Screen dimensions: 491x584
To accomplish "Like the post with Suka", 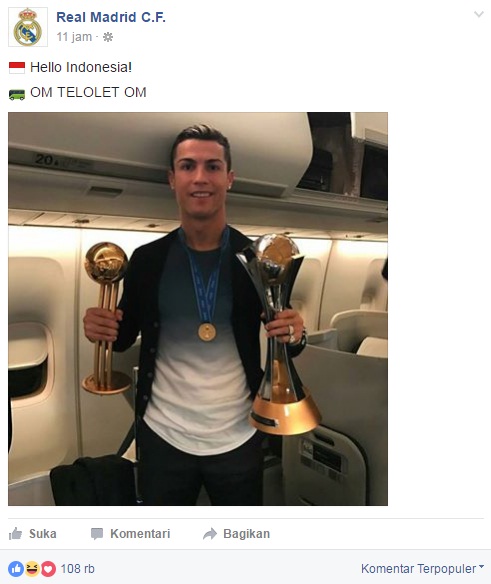I will [x=32, y=534].
